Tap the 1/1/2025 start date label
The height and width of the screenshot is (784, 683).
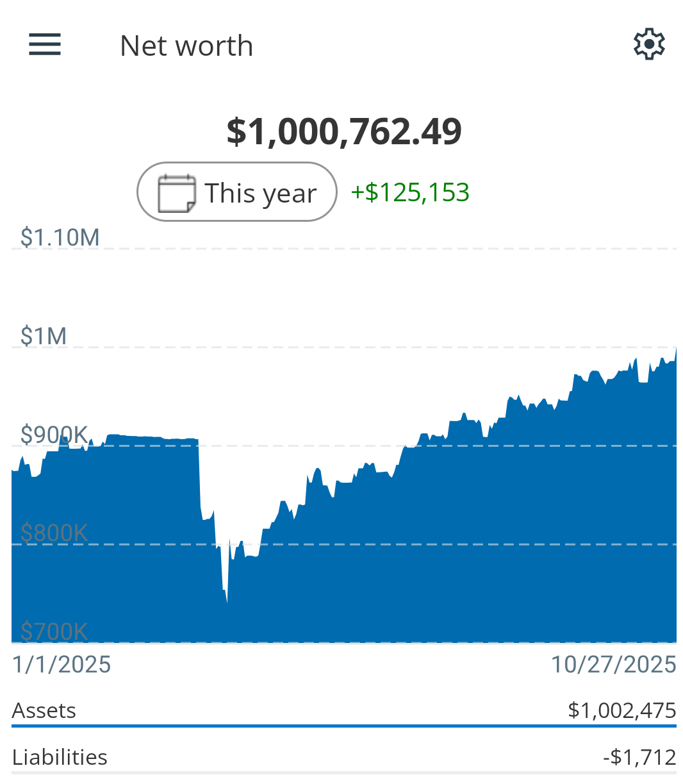(x=62, y=665)
